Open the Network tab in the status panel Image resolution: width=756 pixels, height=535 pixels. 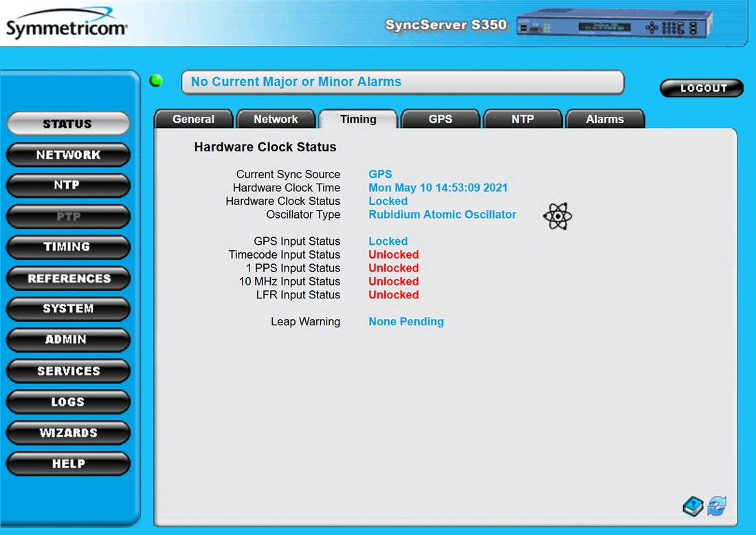click(x=276, y=119)
